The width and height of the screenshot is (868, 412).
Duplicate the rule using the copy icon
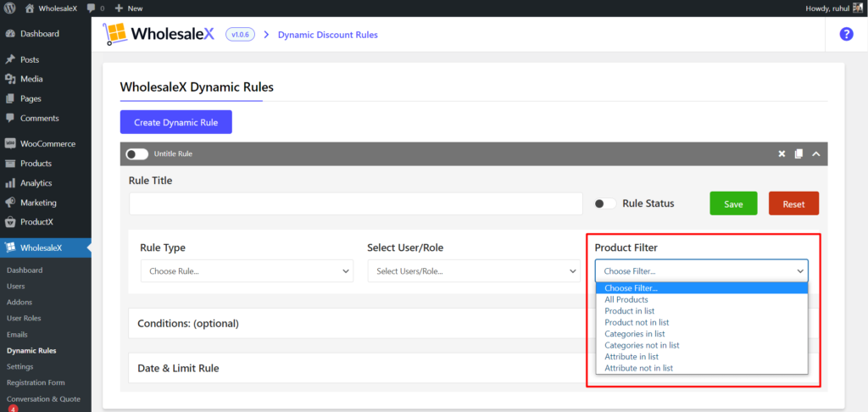[x=798, y=153]
